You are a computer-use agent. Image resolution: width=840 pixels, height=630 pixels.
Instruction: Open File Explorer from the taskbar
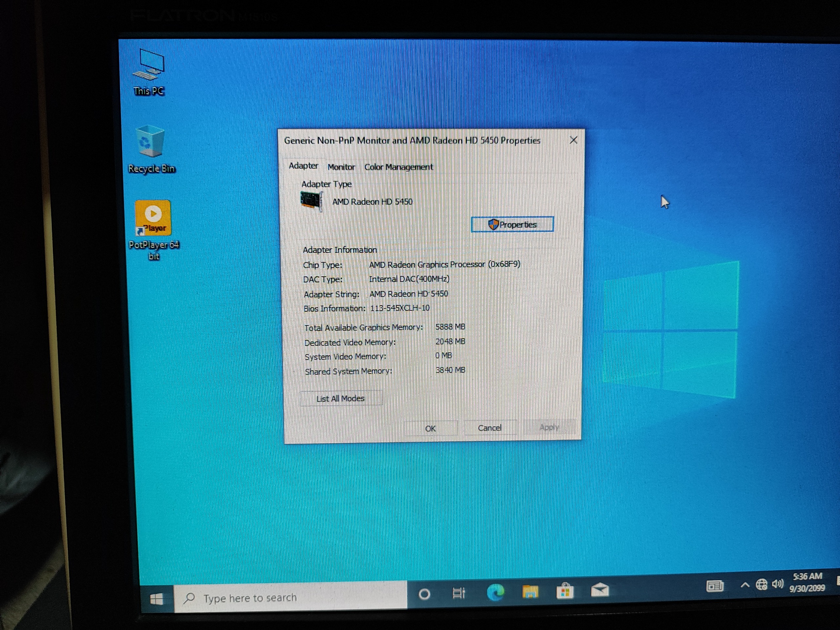pos(530,591)
